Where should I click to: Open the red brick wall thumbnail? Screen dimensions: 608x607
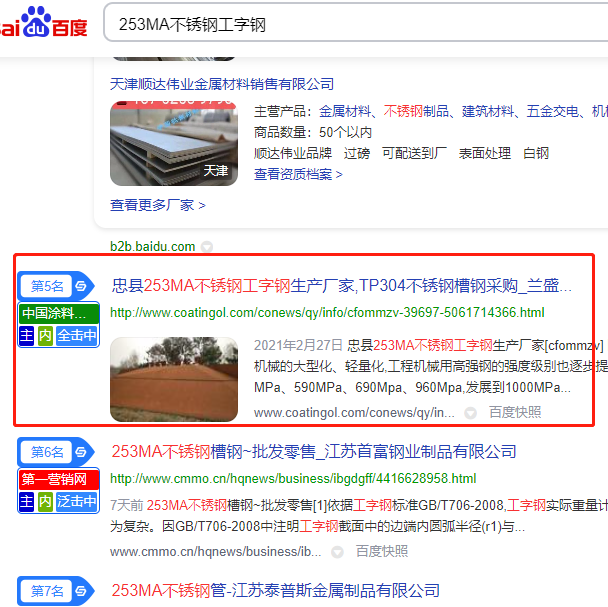(x=174, y=379)
